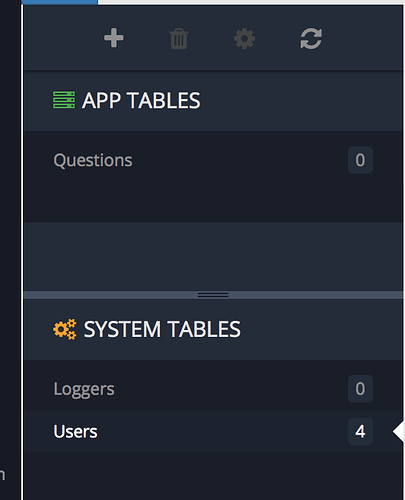Open table settings via the gear icon
The image size is (405, 500).
click(244, 39)
